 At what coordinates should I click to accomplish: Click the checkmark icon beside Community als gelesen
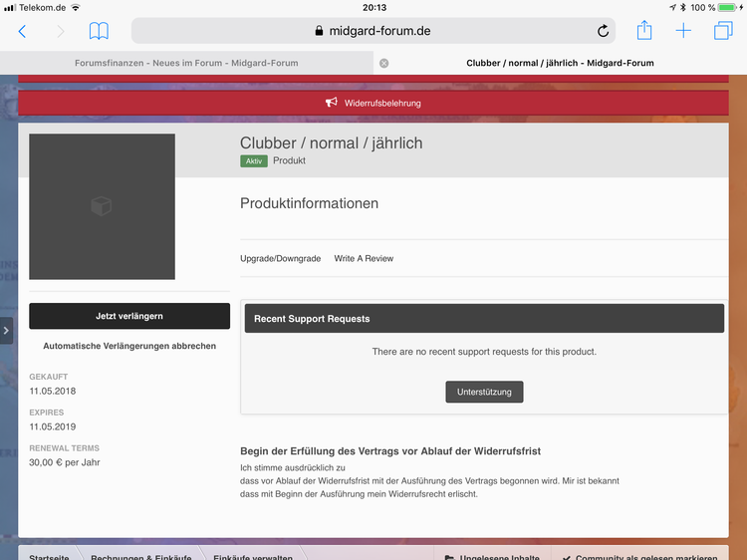[567, 557]
